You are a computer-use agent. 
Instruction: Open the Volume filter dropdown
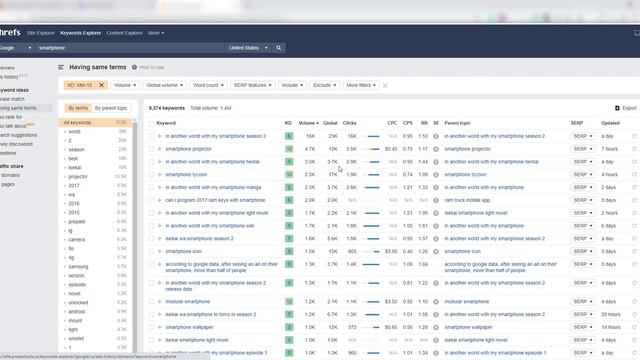pos(125,85)
